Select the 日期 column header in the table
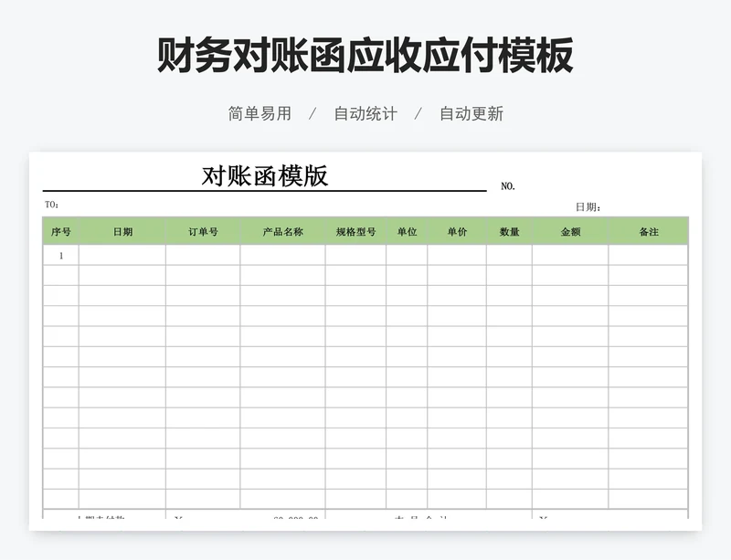 [122, 231]
